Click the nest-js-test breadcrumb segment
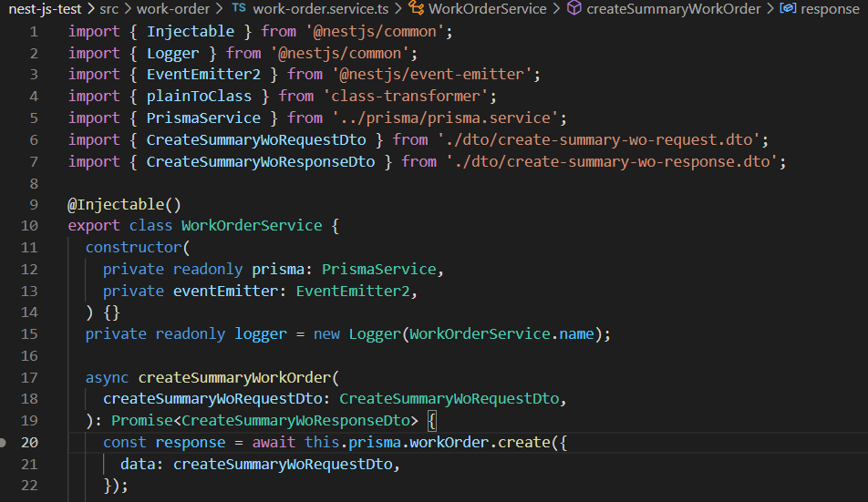 pos(46,9)
